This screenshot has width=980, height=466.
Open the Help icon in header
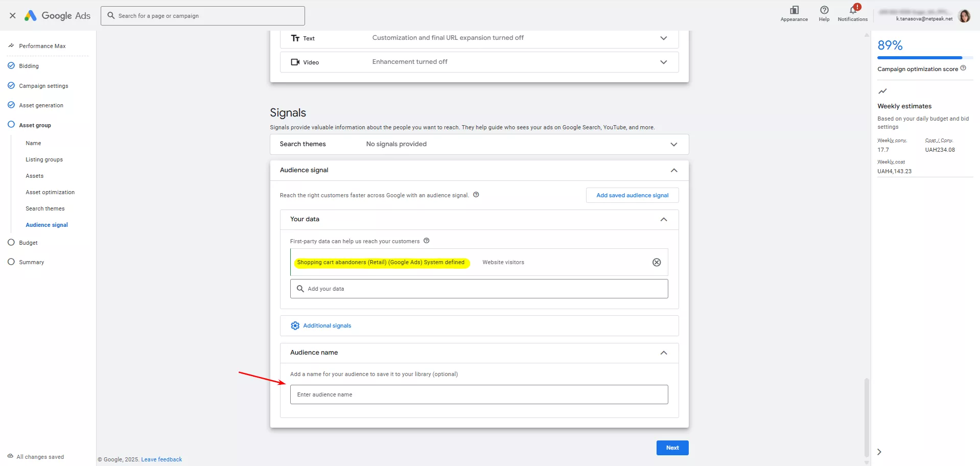pyautogui.click(x=824, y=11)
